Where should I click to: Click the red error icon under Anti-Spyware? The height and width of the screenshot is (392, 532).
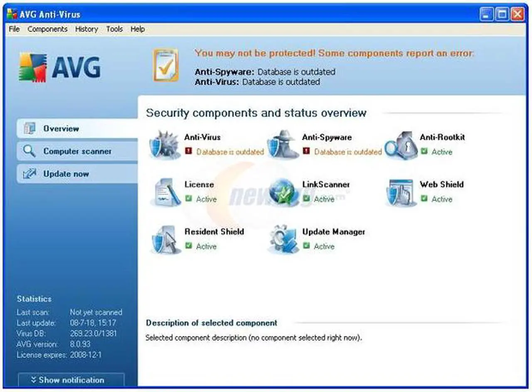pos(307,151)
